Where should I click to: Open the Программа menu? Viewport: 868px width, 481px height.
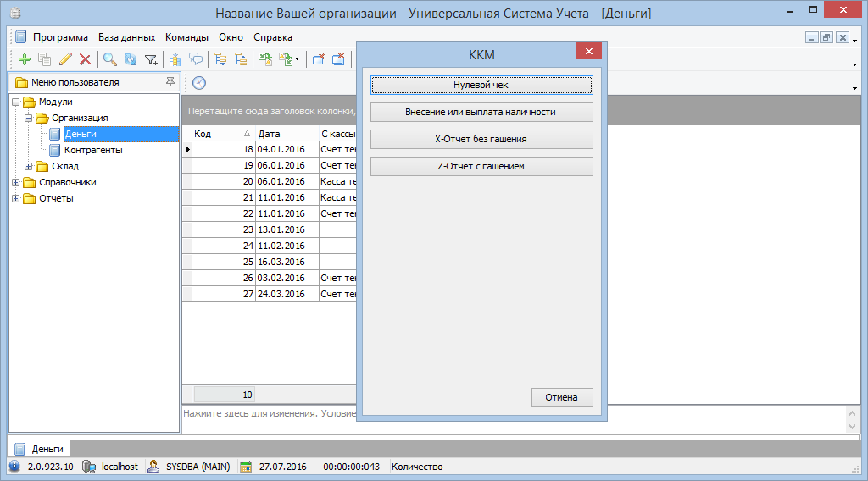[60, 37]
